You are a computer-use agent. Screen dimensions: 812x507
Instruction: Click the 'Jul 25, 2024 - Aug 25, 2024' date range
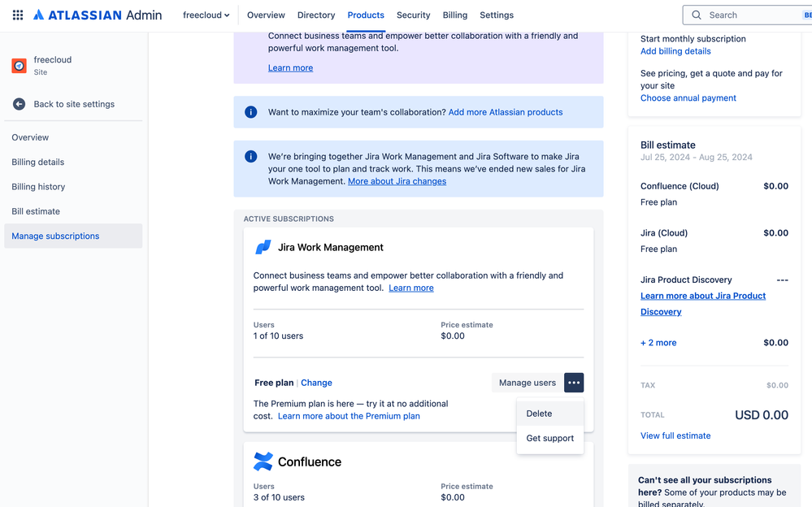click(x=696, y=157)
